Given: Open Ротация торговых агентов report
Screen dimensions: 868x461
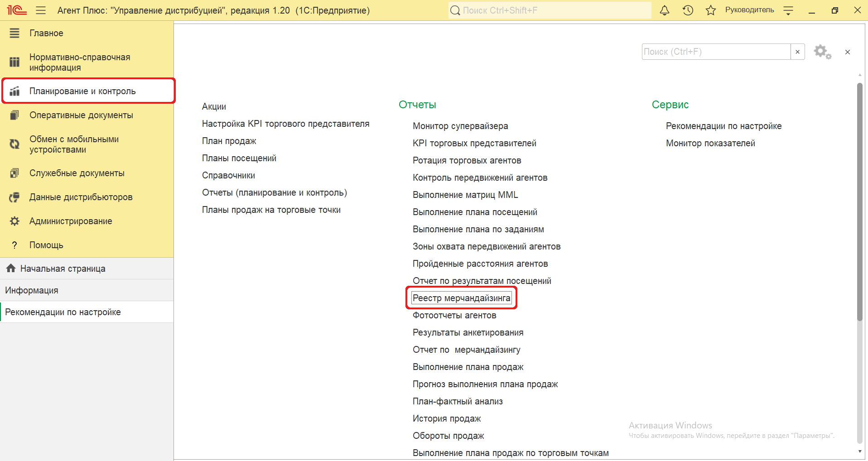Looking at the screenshot, I should pos(467,160).
